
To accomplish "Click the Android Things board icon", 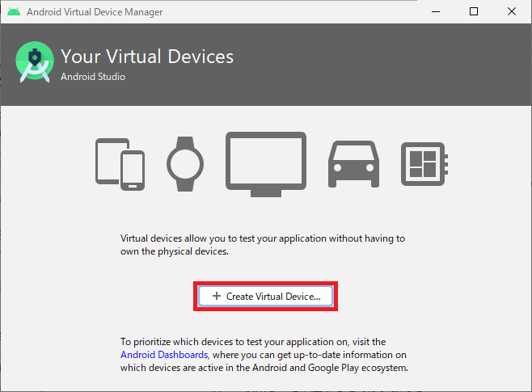I will (x=424, y=164).
